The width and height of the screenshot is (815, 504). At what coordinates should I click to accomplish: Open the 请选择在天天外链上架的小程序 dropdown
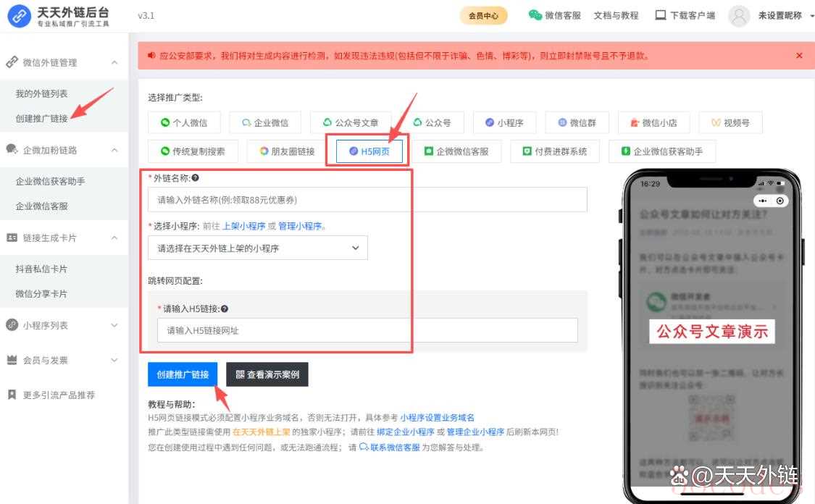pos(257,248)
